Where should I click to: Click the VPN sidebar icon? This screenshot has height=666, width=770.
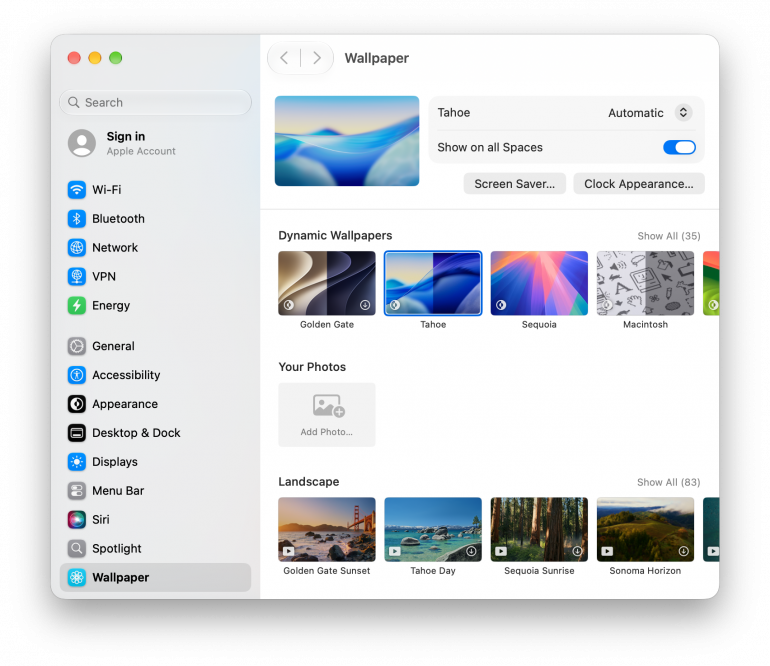pyautogui.click(x=77, y=277)
